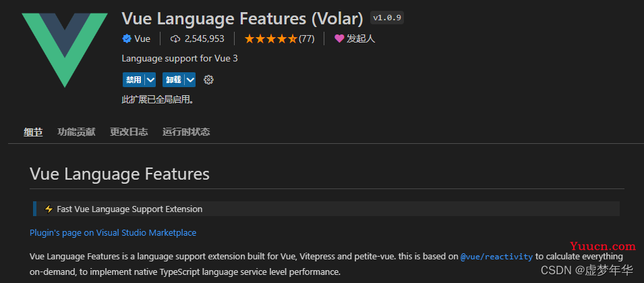This screenshot has width=644, height=283.
Task: Open Plugin's page on Visual Studio Marketplace link
Action: (113, 233)
